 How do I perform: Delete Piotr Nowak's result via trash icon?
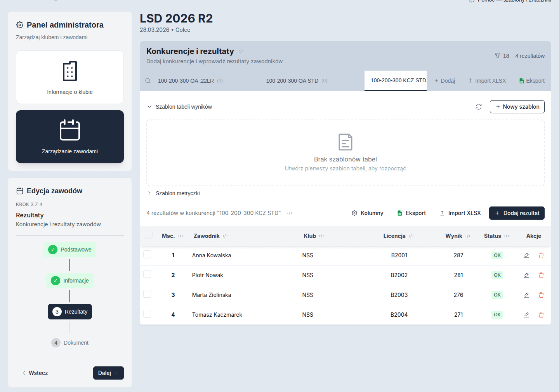point(541,275)
